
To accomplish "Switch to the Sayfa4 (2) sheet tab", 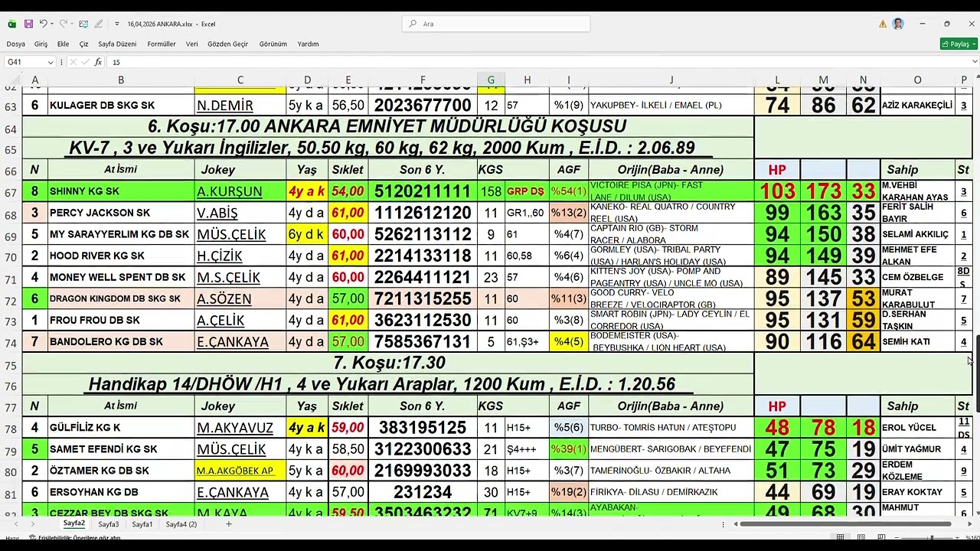I will 181,524.
